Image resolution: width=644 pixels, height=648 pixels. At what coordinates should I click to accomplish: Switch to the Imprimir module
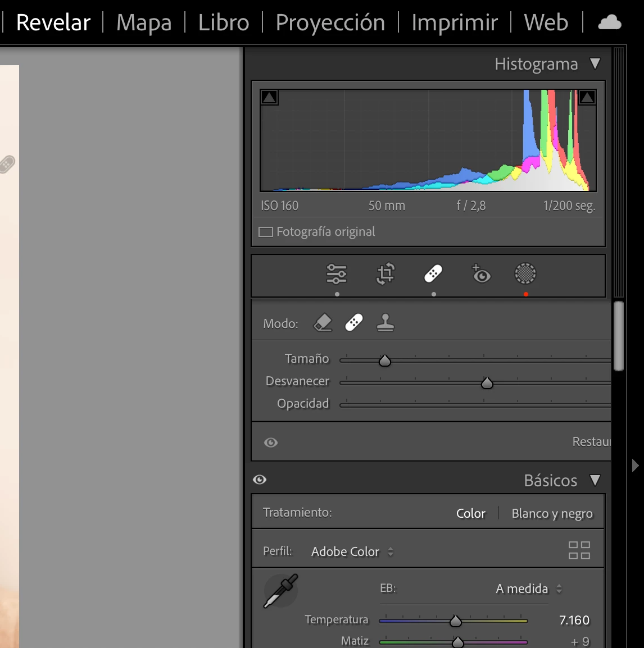[455, 22]
